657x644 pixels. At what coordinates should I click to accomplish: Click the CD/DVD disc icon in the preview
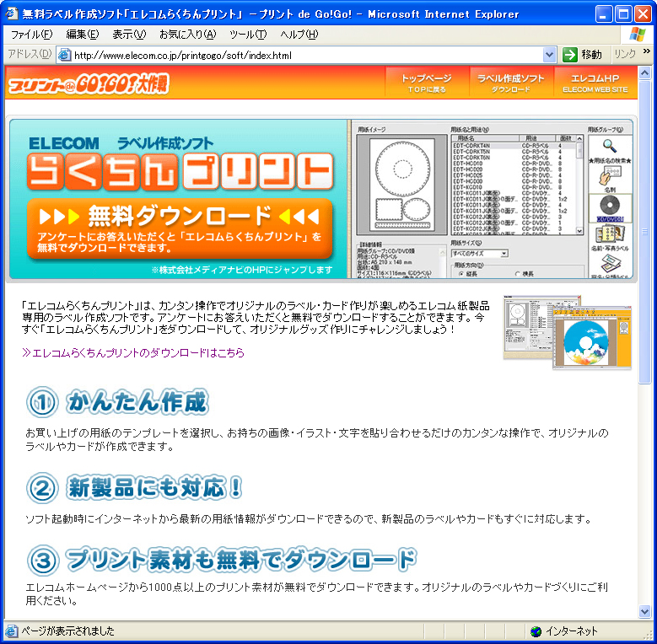click(x=610, y=207)
